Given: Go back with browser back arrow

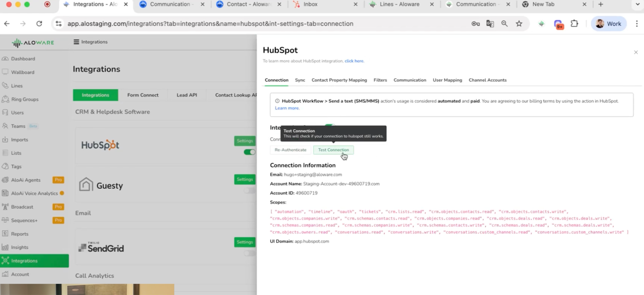Looking at the screenshot, I should [7, 24].
